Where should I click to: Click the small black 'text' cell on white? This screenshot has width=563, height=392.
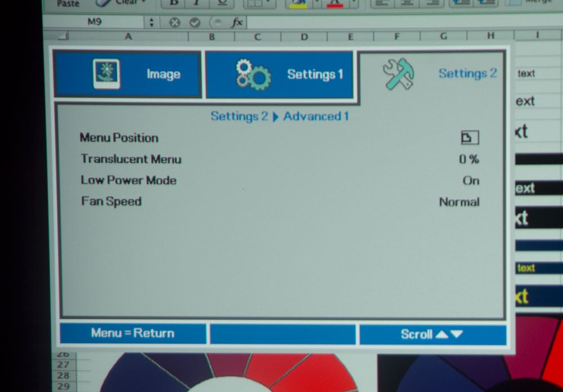(x=526, y=74)
